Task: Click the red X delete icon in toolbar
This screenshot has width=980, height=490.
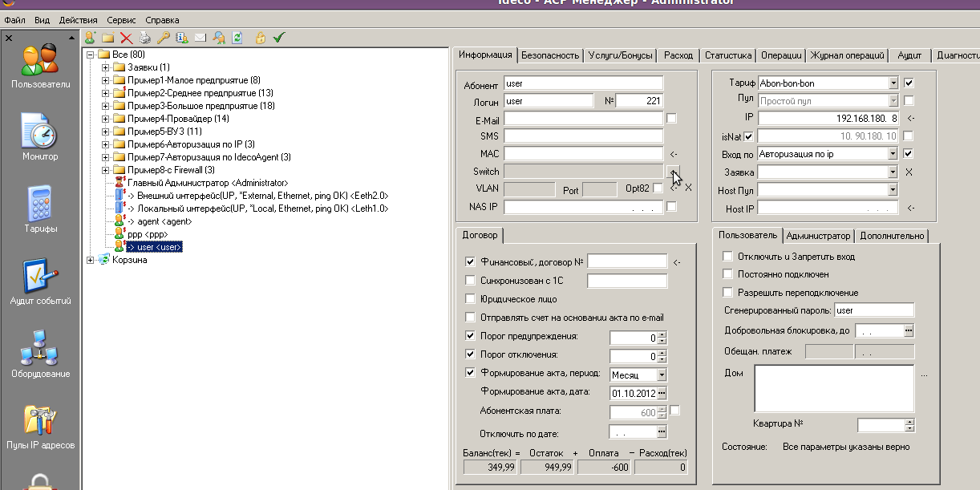Action: pos(126,38)
